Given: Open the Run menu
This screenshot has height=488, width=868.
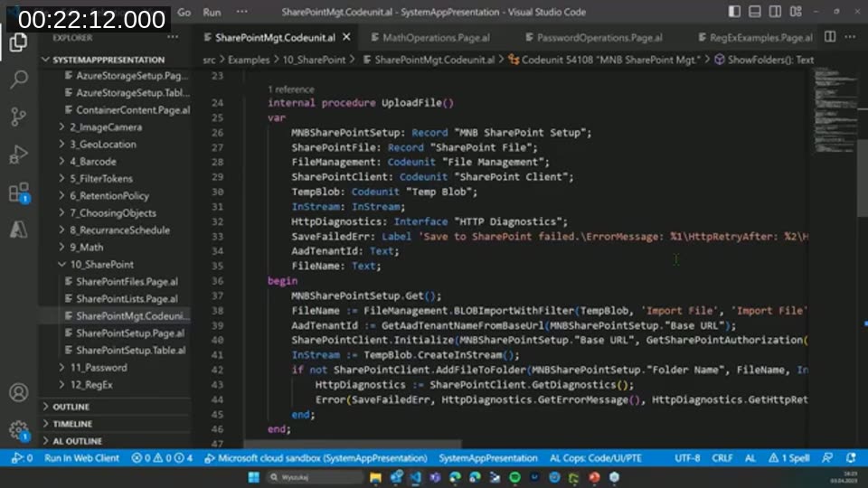Looking at the screenshot, I should [x=212, y=12].
